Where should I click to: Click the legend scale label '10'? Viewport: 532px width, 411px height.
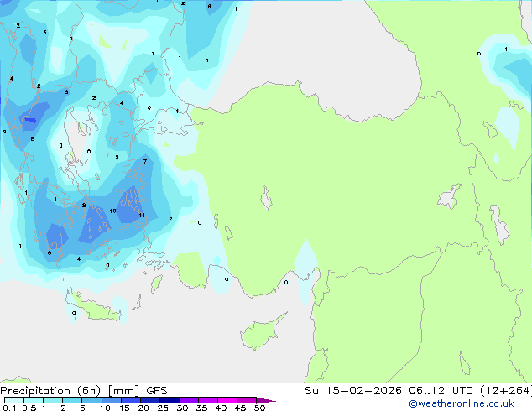[105, 408]
